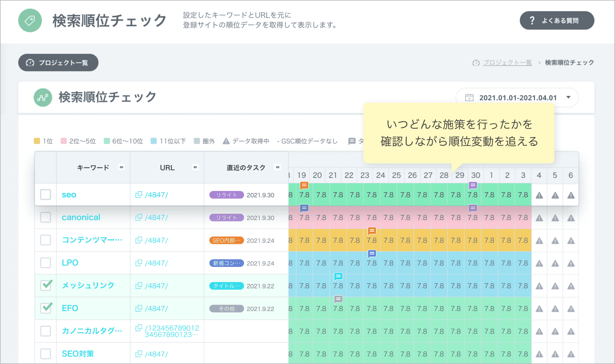Viewport: 615px width, 364px height.
Task: Uncheck the EFO row checkbox
Action: pos(46,308)
